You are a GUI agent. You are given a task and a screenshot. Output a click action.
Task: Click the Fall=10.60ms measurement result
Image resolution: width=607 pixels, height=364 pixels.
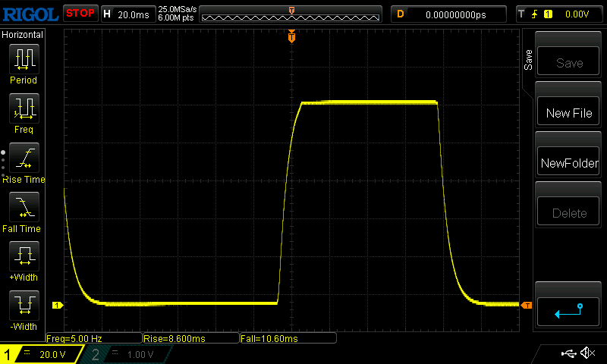point(288,338)
